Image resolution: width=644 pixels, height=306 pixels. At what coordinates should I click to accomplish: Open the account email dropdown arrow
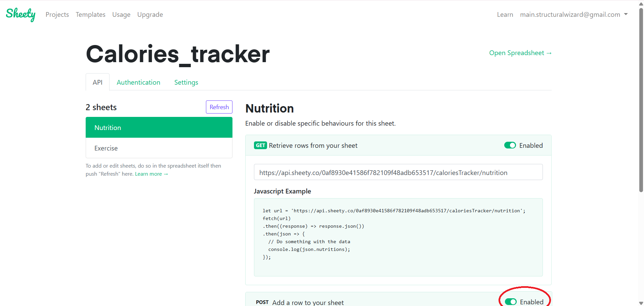pyautogui.click(x=626, y=14)
